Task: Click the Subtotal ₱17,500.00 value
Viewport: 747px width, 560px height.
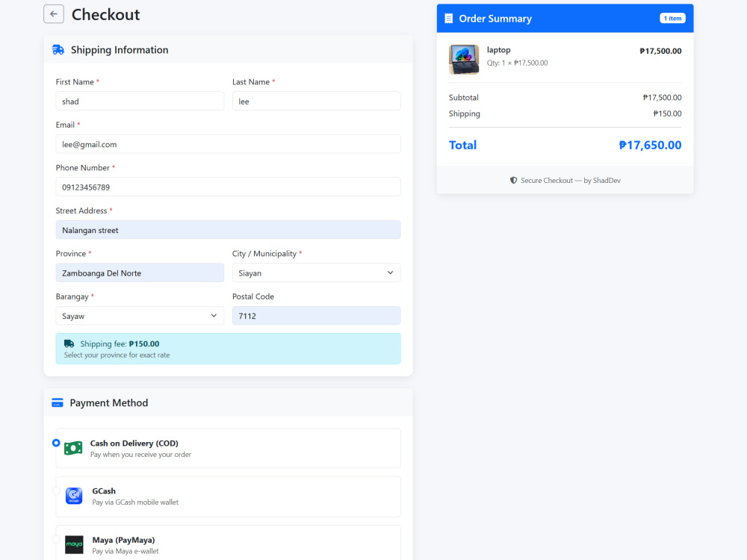Action: click(662, 97)
